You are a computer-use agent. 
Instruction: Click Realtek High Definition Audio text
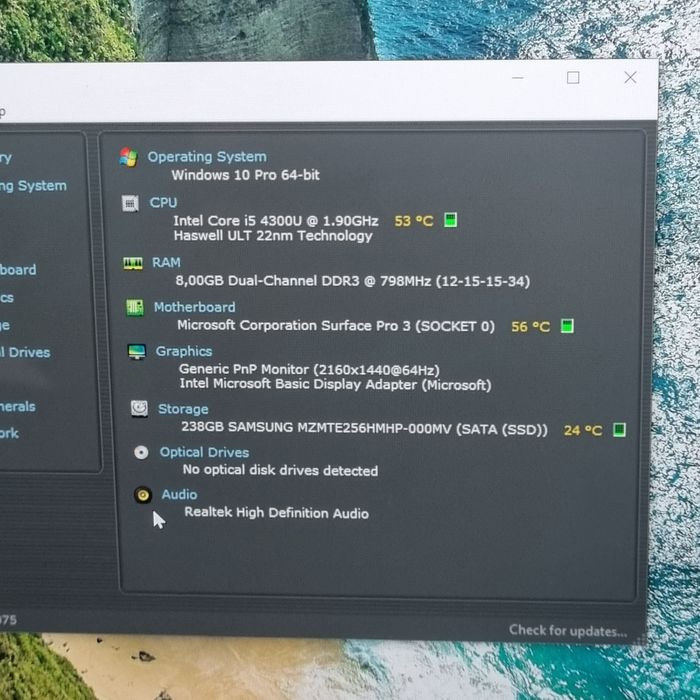[277, 512]
